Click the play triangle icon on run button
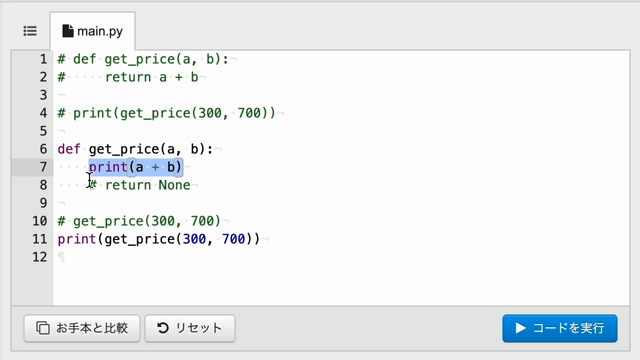The width and height of the screenshot is (640, 360). point(520,328)
